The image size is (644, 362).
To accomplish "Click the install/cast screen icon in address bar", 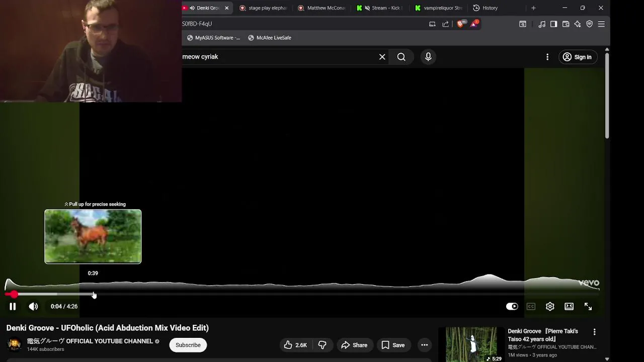I will [x=432, y=24].
